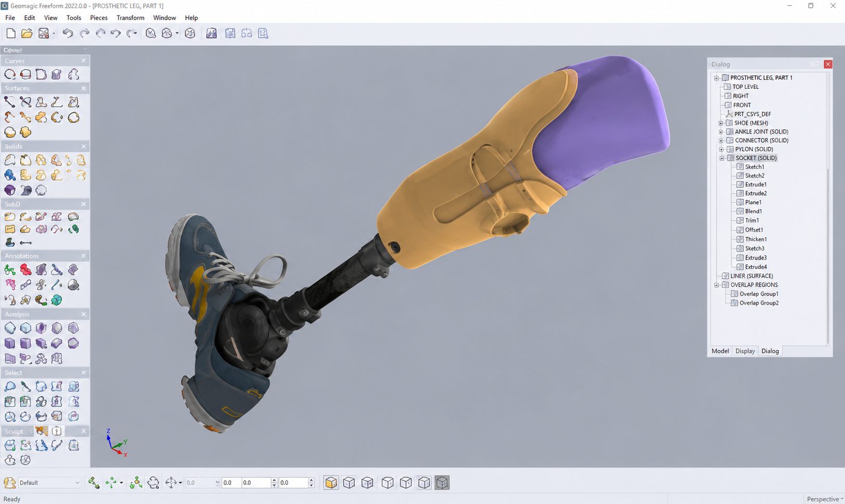
Task: Open the Tools menu
Action: coord(74,18)
